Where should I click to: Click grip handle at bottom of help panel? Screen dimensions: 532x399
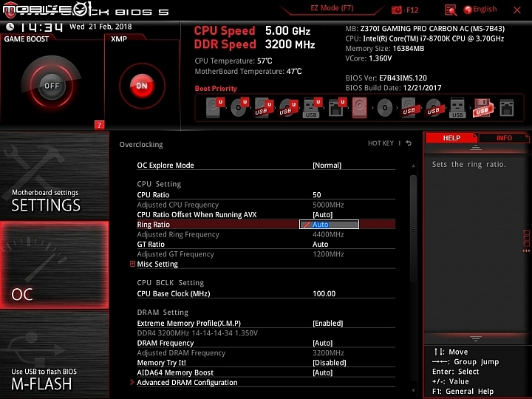pos(476,338)
